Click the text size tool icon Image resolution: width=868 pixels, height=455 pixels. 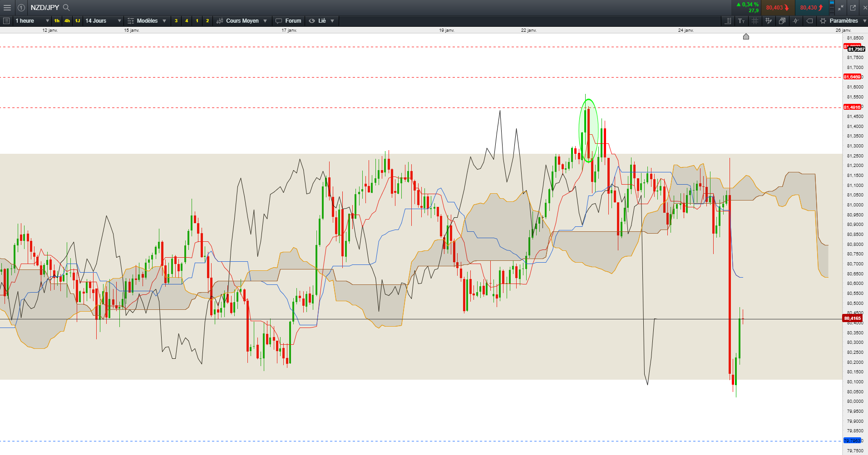pos(741,21)
